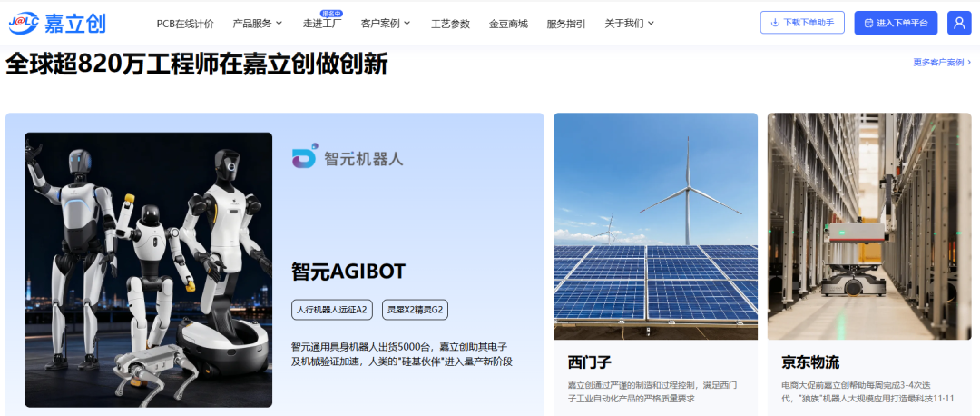Click the 下载下单助手 button
The height and width of the screenshot is (416, 980).
pos(802,23)
